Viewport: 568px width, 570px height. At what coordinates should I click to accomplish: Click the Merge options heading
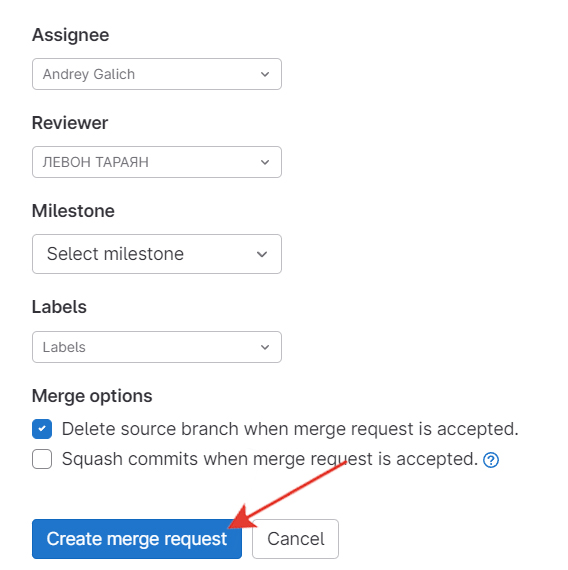pyautogui.click(x=92, y=396)
